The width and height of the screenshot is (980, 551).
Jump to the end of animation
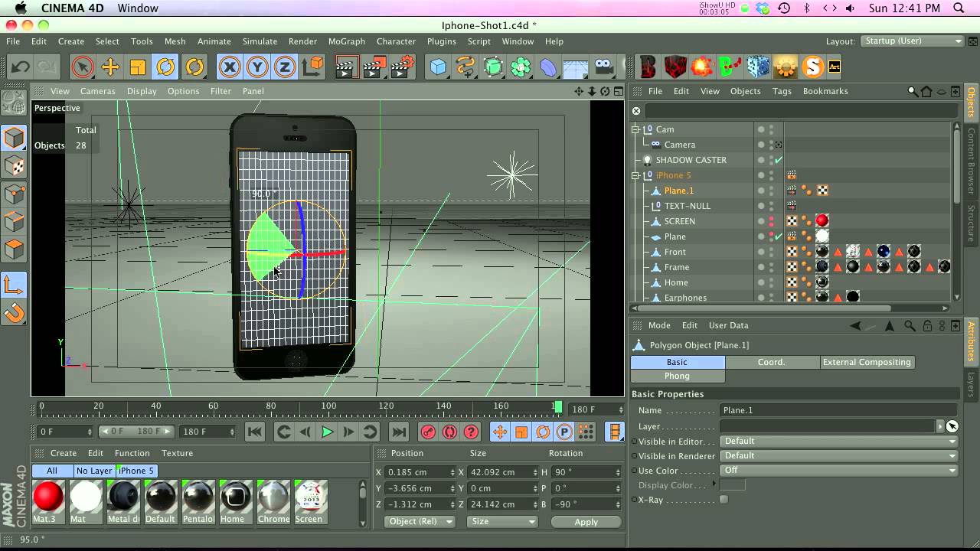tap(399, 432)
